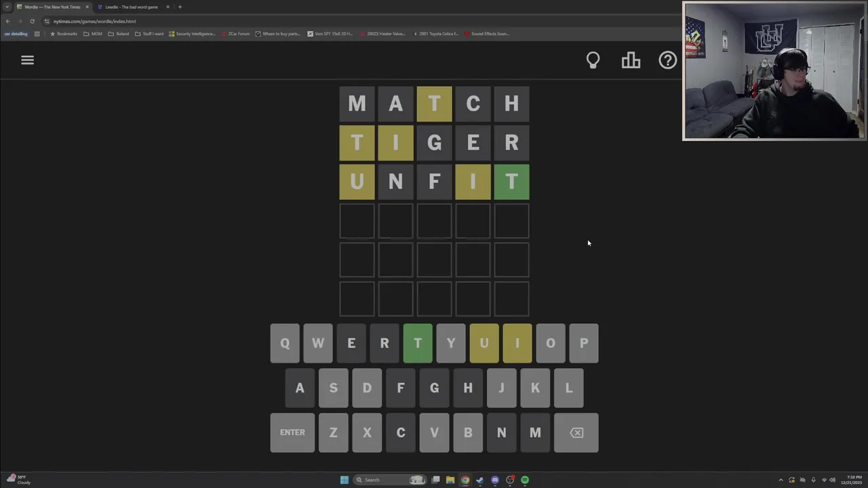Open the statistics bar chart icon
The width and height of the screenshot is (868, 488).
point(631,60)
